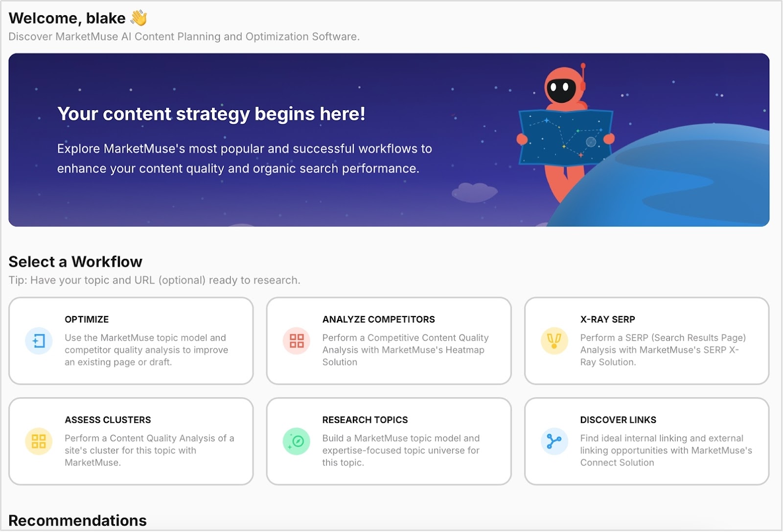Viewport: 783px width, 532px height.
Task: Click 'Use the MarketMuse topic model' description
Action: (146, 350)
